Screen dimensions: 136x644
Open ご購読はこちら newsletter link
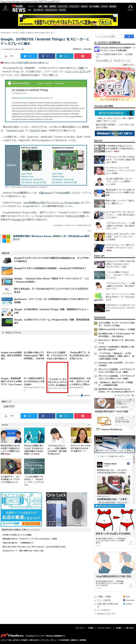point(128,65)
